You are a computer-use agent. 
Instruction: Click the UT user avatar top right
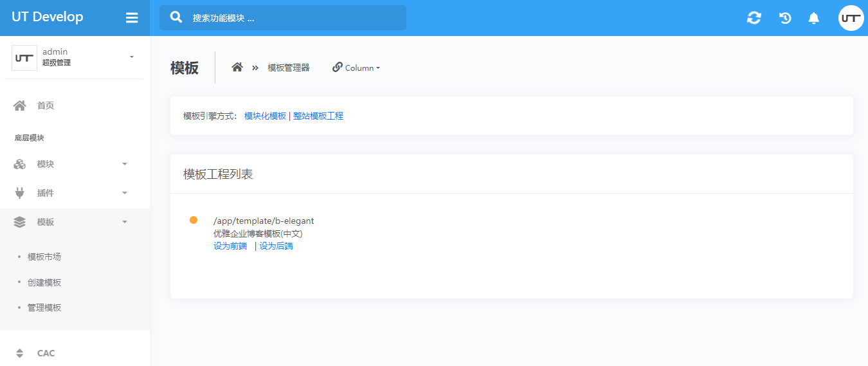(x=851, y=18)
